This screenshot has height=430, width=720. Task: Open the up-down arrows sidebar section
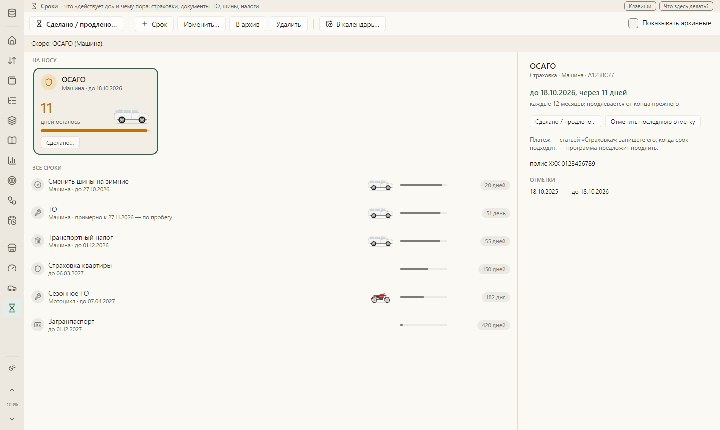coord(12,60)
